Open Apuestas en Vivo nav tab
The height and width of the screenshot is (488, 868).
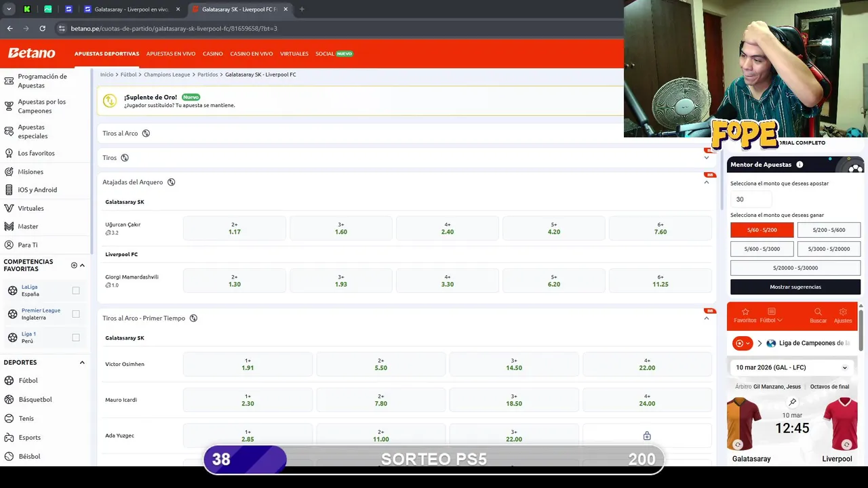171,54
